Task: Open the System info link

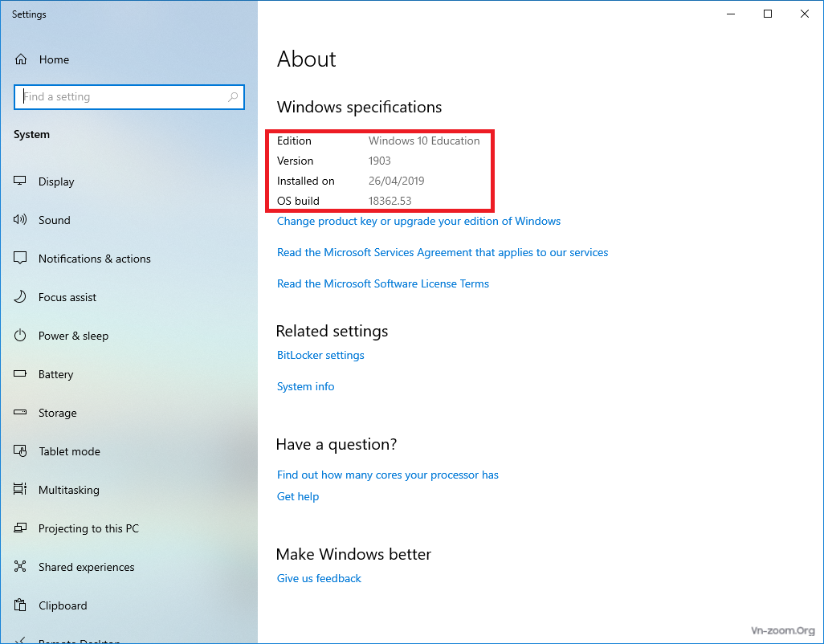Action: [305, 386]
